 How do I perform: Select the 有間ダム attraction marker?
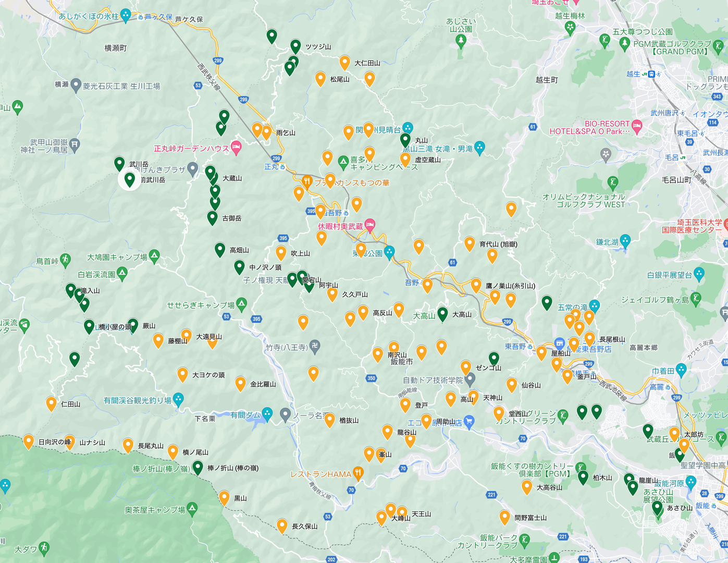[267, 414]
